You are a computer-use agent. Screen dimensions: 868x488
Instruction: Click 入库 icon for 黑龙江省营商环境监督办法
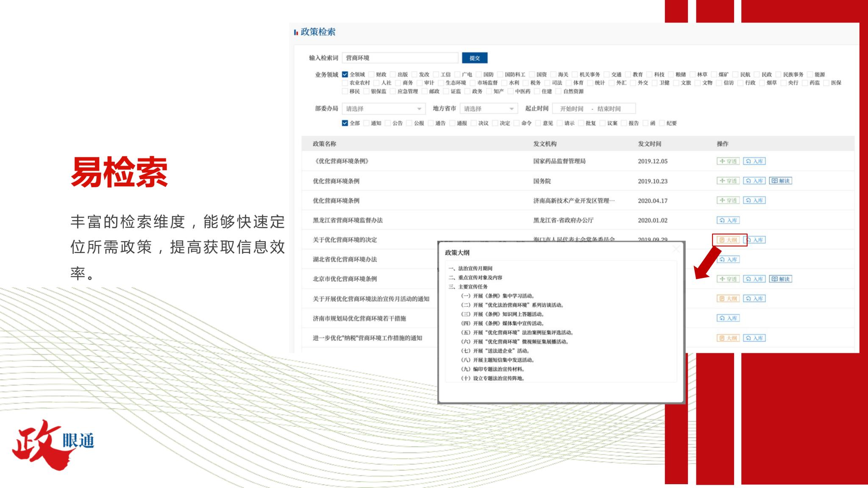pos(728,220)
